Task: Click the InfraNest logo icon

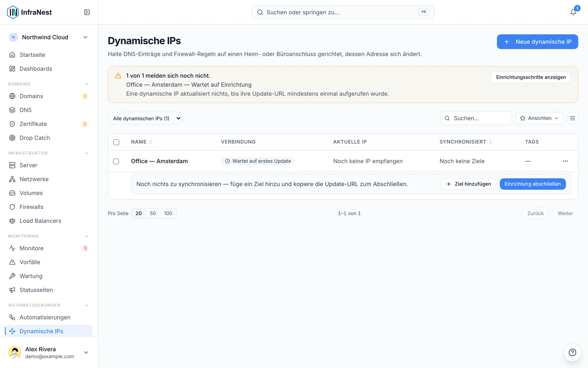Action: (13, 12)
